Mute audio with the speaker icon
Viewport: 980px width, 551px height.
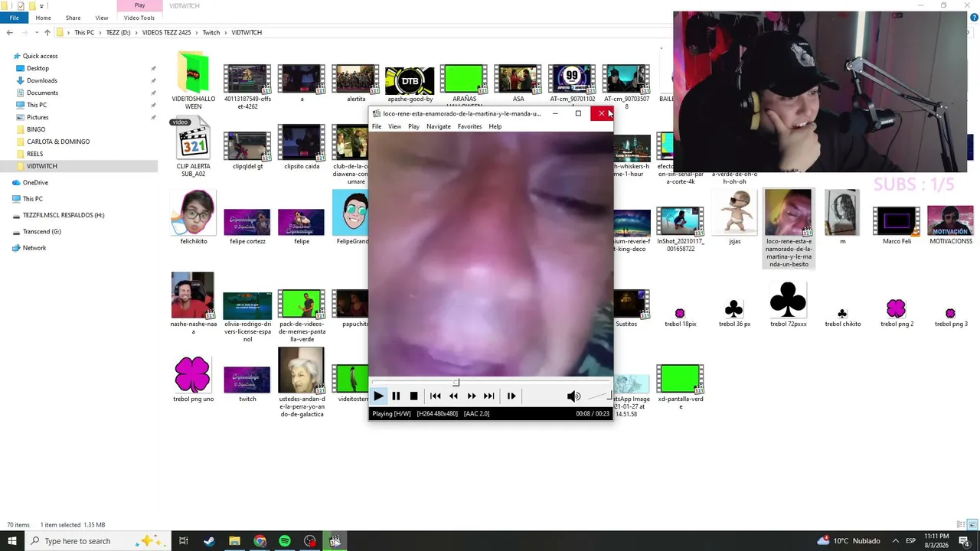pos(573,396)
